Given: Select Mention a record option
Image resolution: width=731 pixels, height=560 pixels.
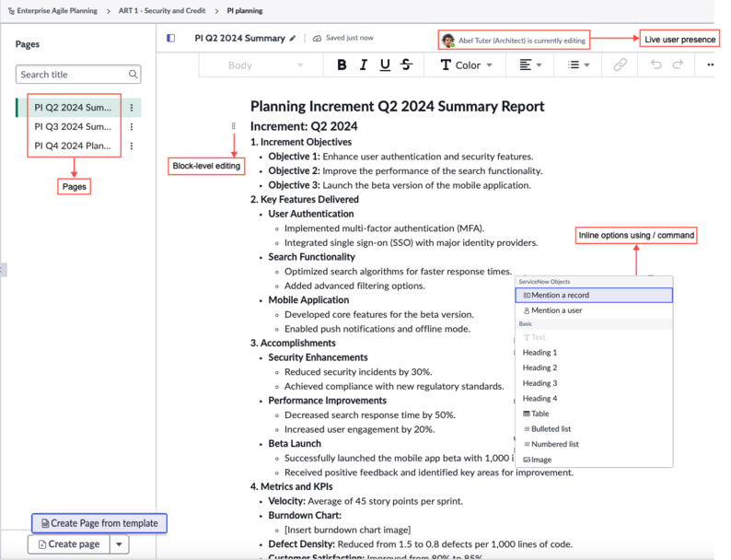Looking at the screenshot, I should pyautogui.click(x=594, y=295).
